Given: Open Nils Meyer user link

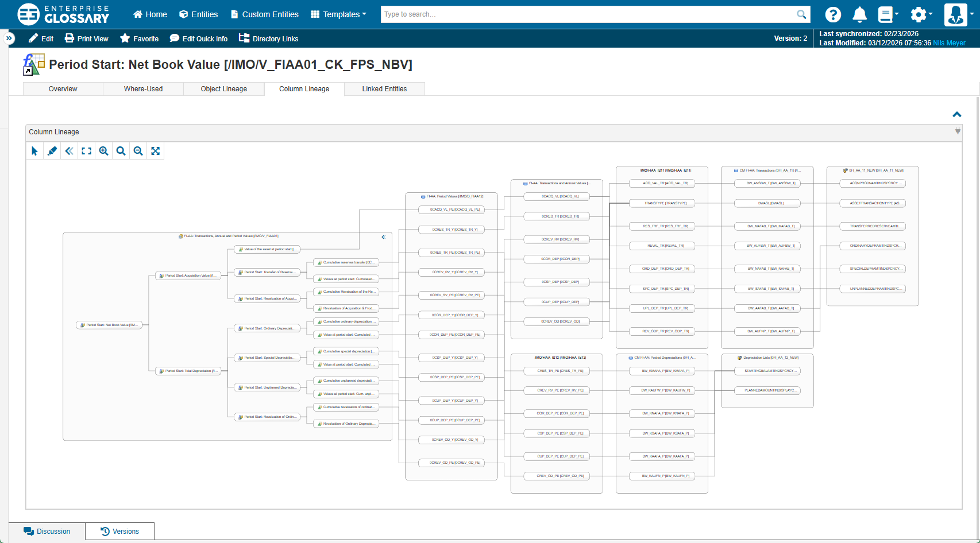Looking at the screenshot, I should point(949,43).
